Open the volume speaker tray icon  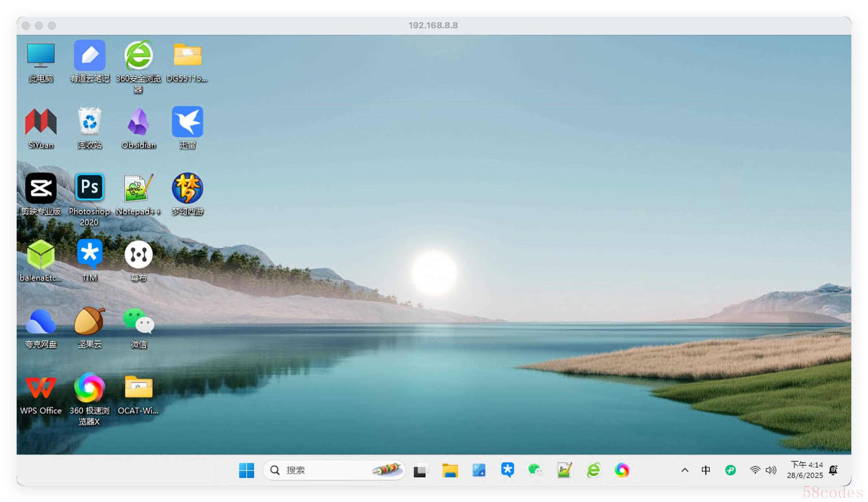tap(771, 470)
